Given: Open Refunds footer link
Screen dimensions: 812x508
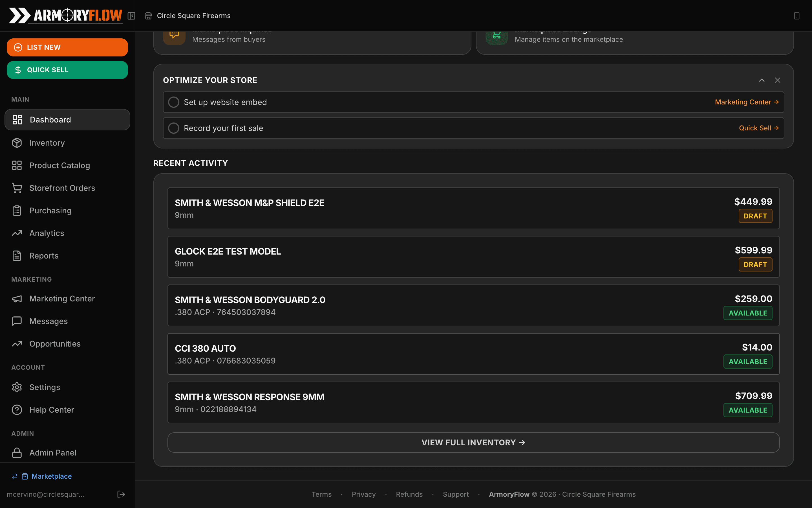Looking at the screenshot, I should 409,494.
